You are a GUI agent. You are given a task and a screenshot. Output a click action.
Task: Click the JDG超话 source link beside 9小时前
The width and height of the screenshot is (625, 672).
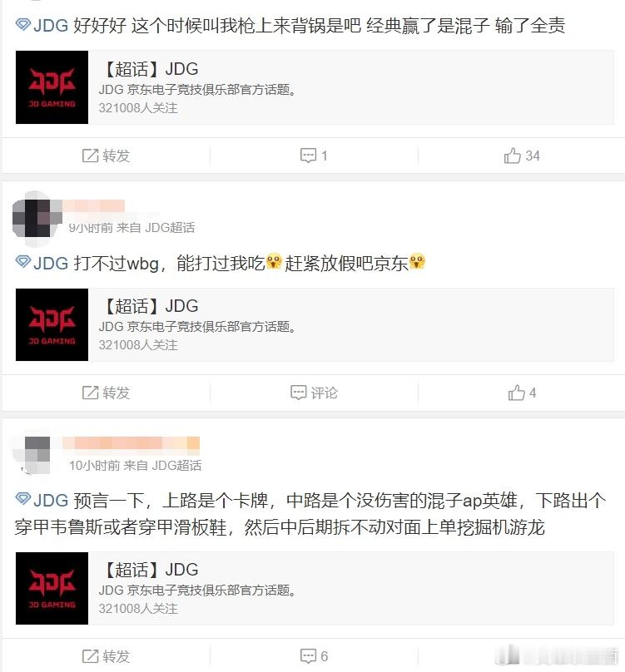coord(170,228)
